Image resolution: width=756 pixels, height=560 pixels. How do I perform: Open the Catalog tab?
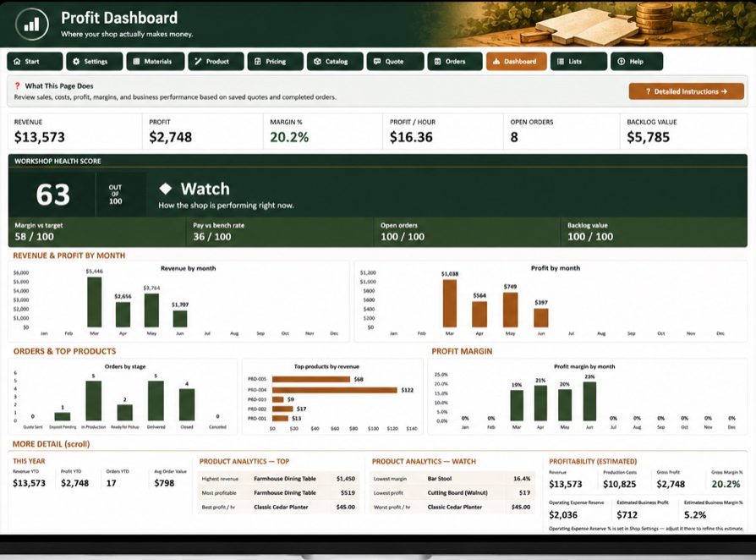point(335,61)
